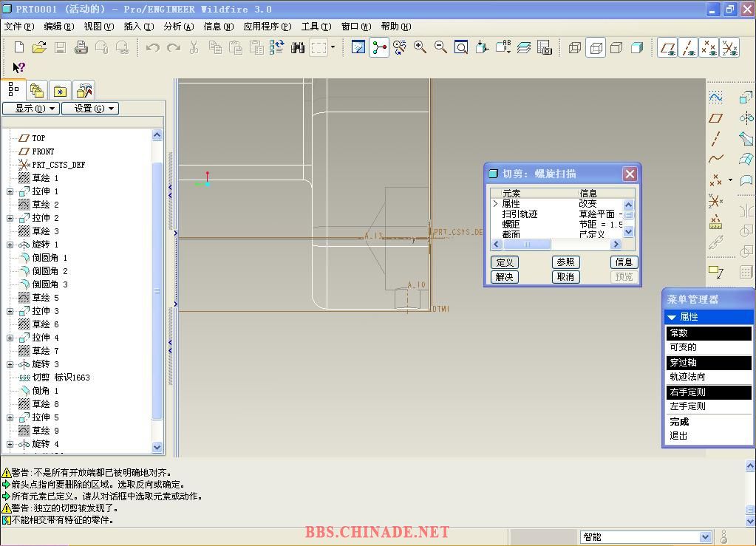Expand 拉伸 3 in the model tree
This screenshot has width=756, height=546.
pyautogui.click(x=10, y=311)
